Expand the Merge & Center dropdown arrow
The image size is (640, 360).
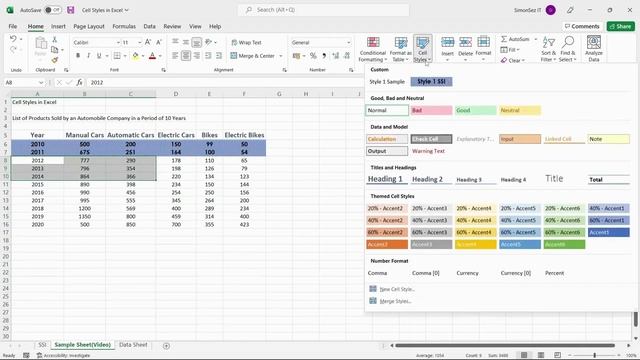coord(281,56)
